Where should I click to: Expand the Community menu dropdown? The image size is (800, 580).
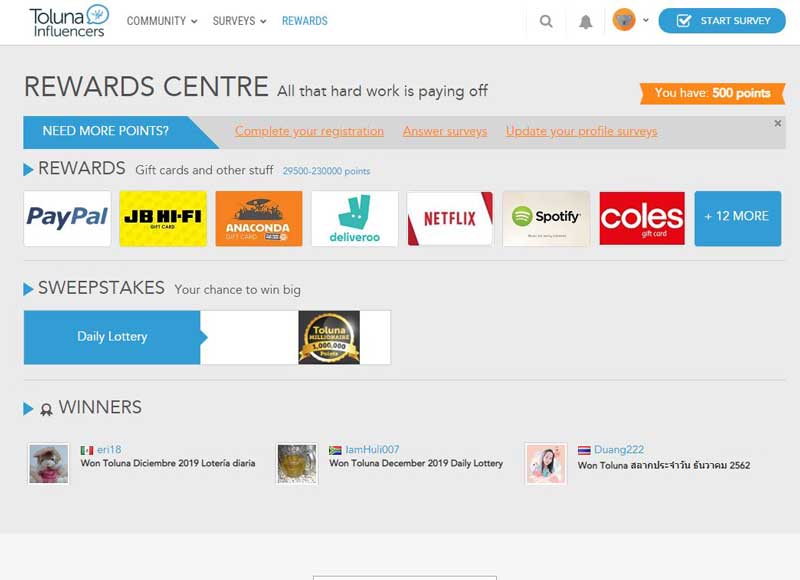click(162, 21)
